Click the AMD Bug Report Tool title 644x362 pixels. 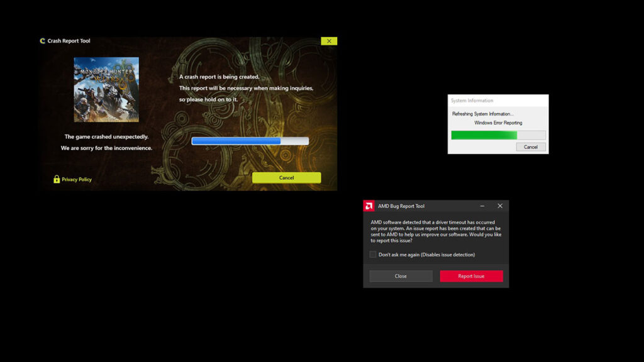click(x=401, y=206)
